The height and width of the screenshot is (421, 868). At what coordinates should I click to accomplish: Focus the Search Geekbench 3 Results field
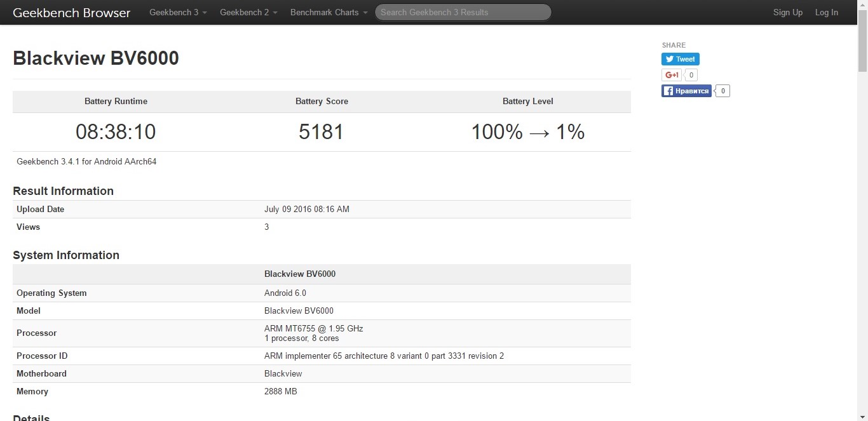click(x=463, y=12)
